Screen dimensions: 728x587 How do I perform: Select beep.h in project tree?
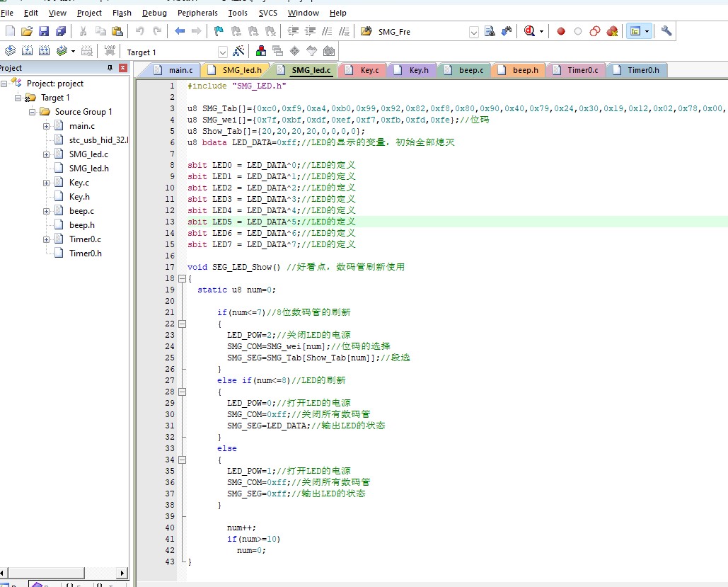(82, 225)
